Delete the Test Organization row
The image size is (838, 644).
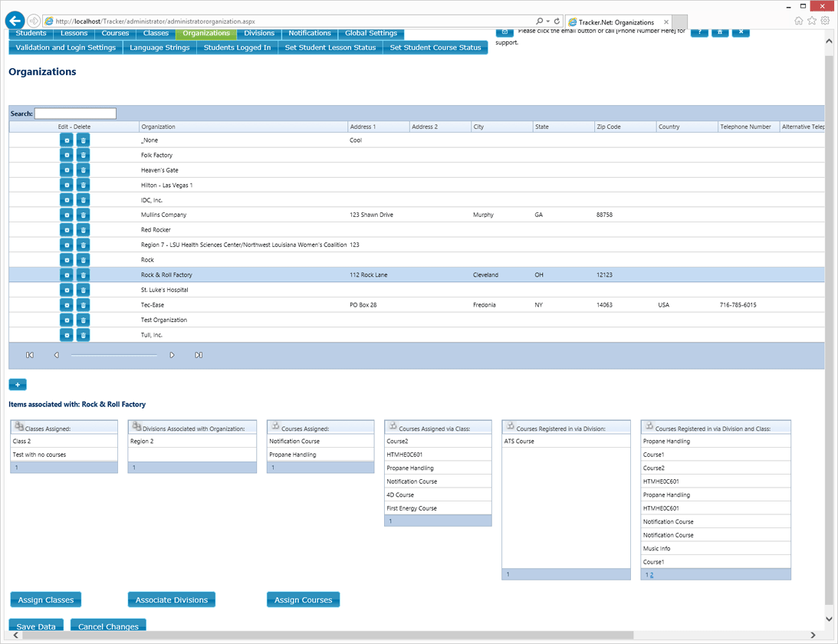(83, 320)
